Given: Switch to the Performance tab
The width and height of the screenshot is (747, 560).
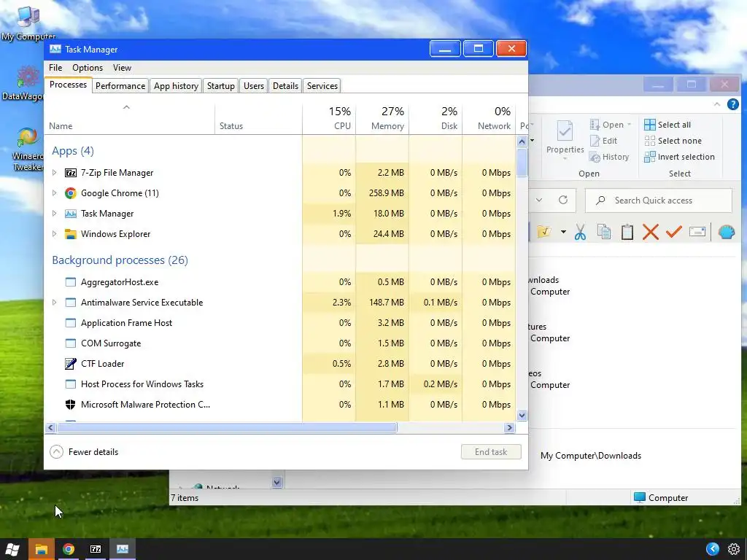Looking at the screenshot, I should (x=120, y=86).
